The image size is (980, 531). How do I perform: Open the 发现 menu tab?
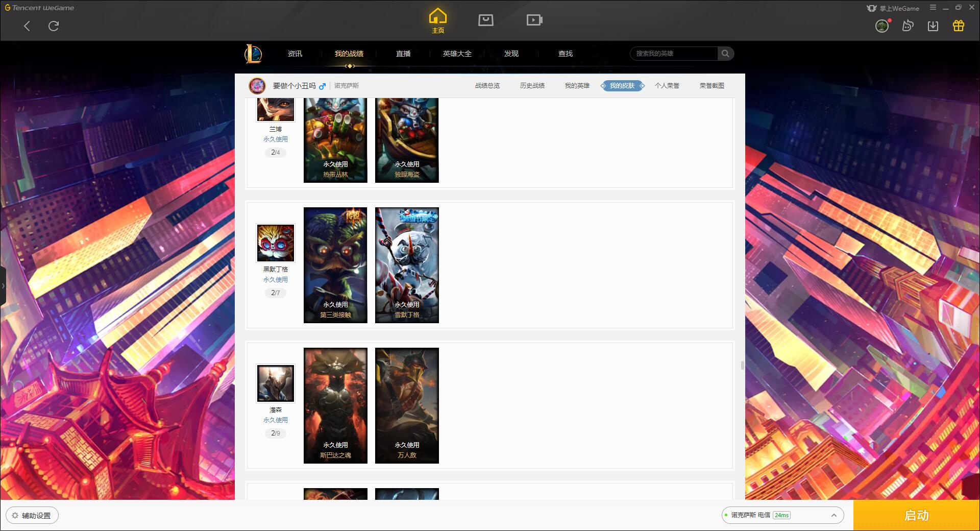pyautogui.click(x=511, y=54)
